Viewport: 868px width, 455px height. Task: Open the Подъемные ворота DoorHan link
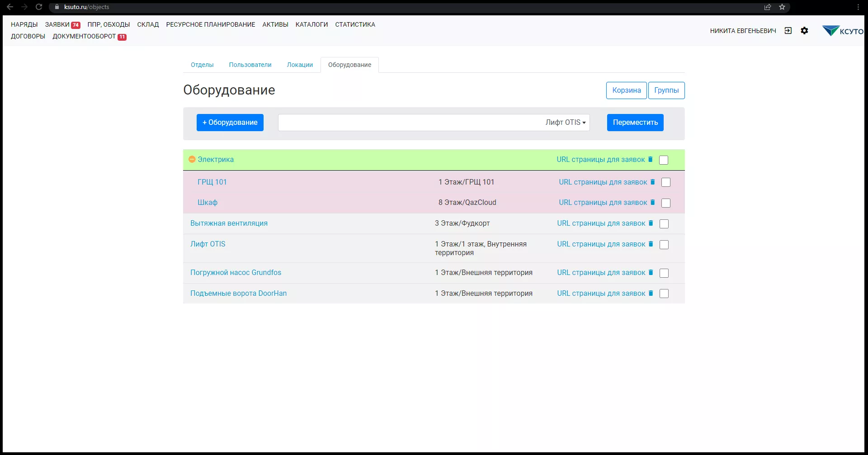pyautogui.click(x=238, y=293)
